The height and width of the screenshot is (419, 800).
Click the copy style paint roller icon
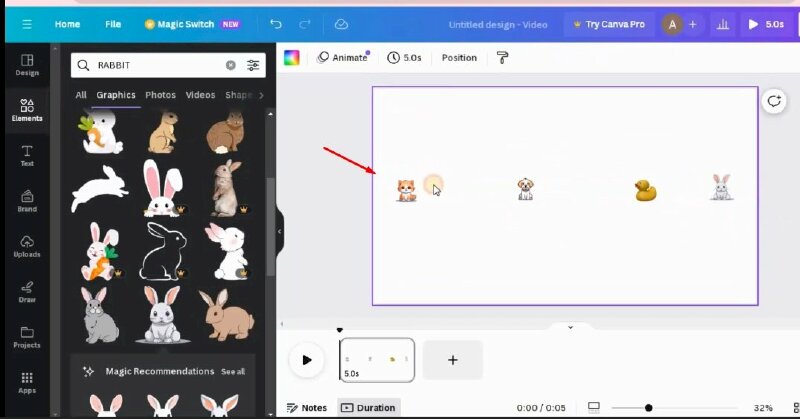[x=503, y=58]
